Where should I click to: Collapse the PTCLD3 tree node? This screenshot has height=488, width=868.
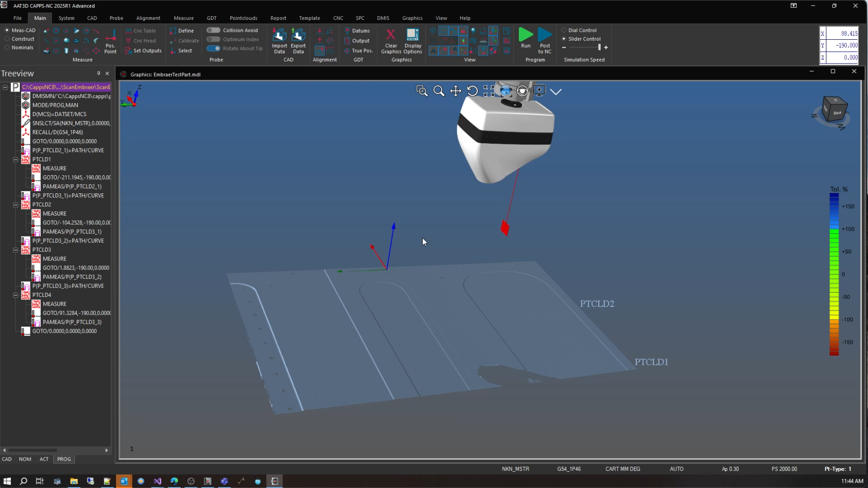[15, 250]
